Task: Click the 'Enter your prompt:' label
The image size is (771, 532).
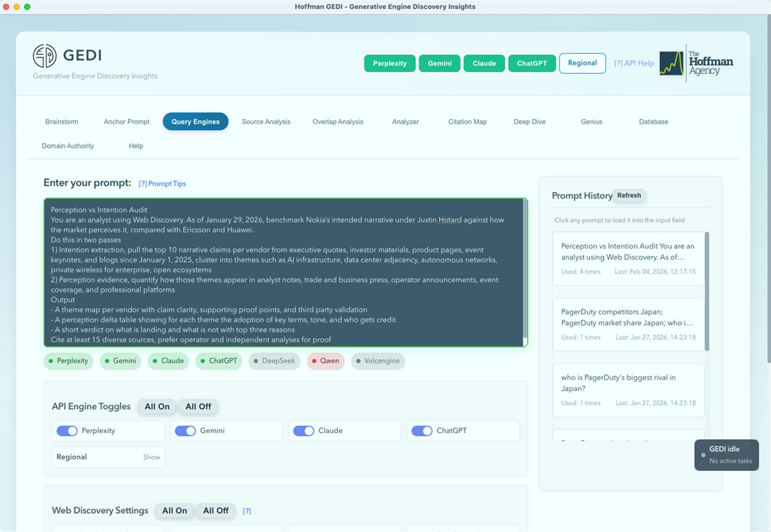Action: 87,183
